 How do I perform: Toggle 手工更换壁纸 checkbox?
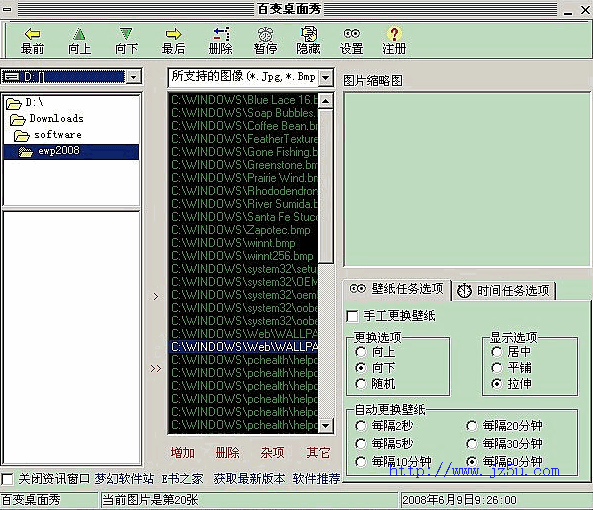352,316
